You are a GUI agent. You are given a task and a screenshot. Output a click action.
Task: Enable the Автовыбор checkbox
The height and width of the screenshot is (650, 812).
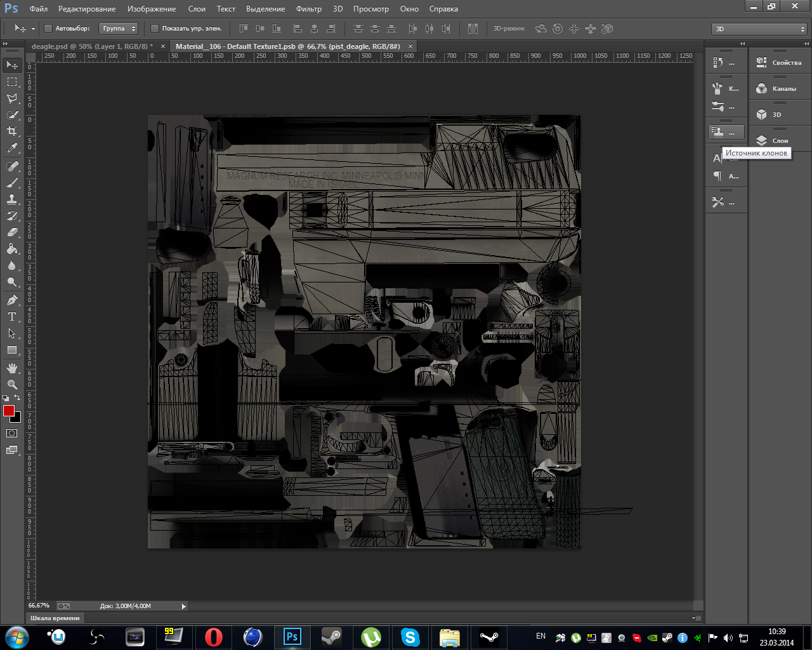point(48,29)
